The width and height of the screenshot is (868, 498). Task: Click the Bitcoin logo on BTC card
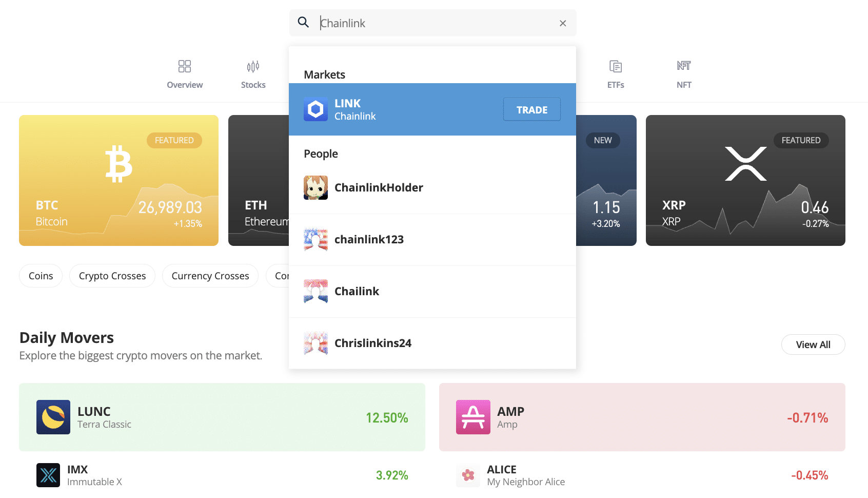[119, 164]
